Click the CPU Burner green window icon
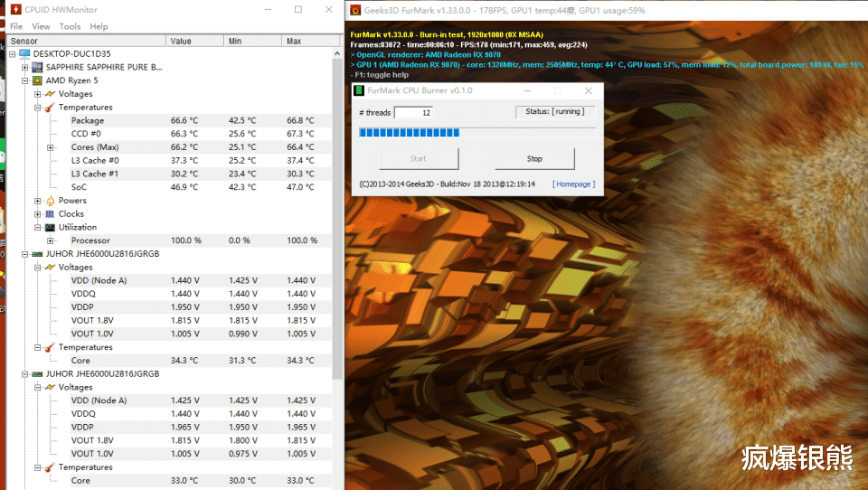The image size is (868, 490). pos(359,90)
